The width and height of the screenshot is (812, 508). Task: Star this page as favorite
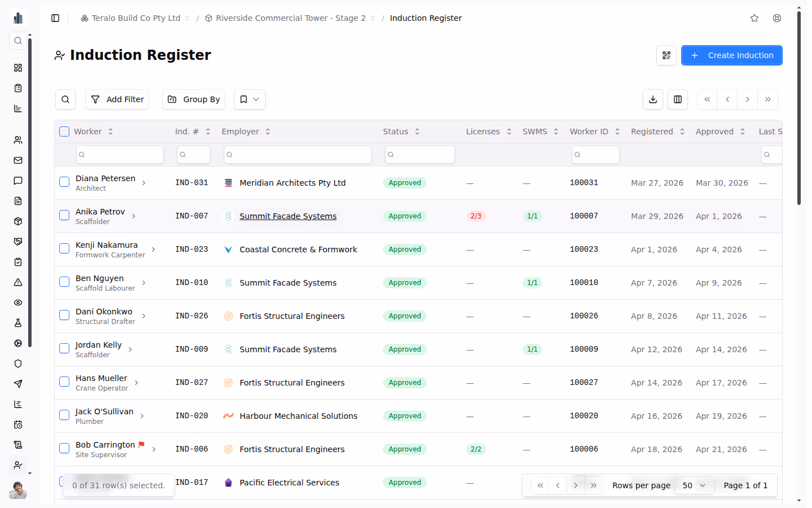click(754, 18)
